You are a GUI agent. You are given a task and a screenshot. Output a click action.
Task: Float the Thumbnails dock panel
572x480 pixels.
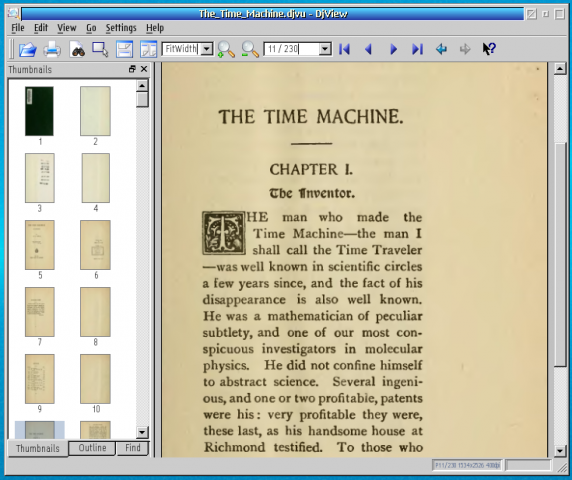pos(132,69)
